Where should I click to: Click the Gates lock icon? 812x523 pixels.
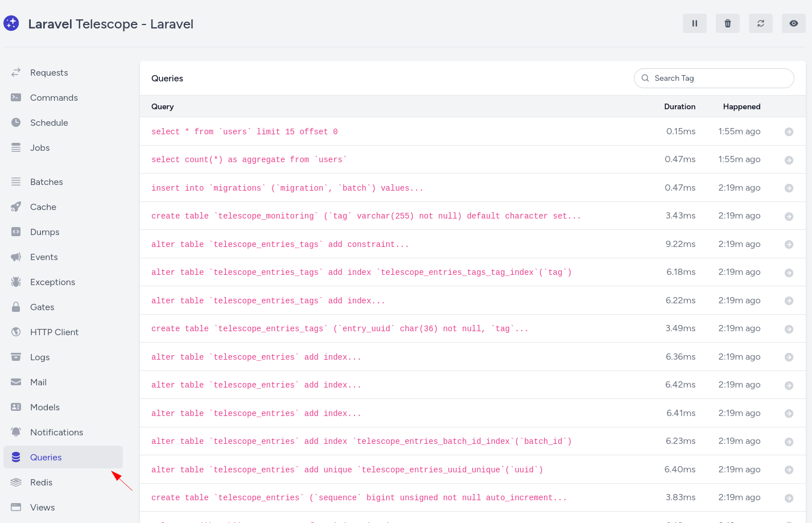point(16,307)
